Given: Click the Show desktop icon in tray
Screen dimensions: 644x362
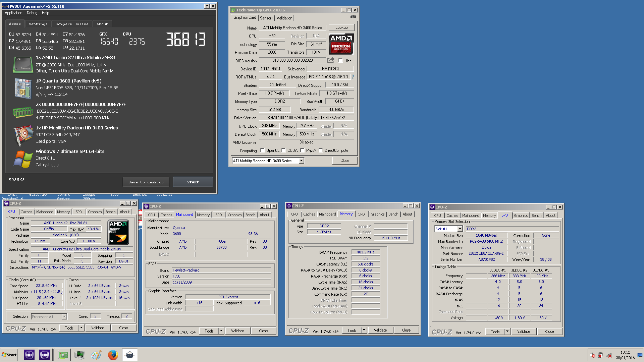Looking at the screenshot, I should pyautogui.click(x=640, y=355).
